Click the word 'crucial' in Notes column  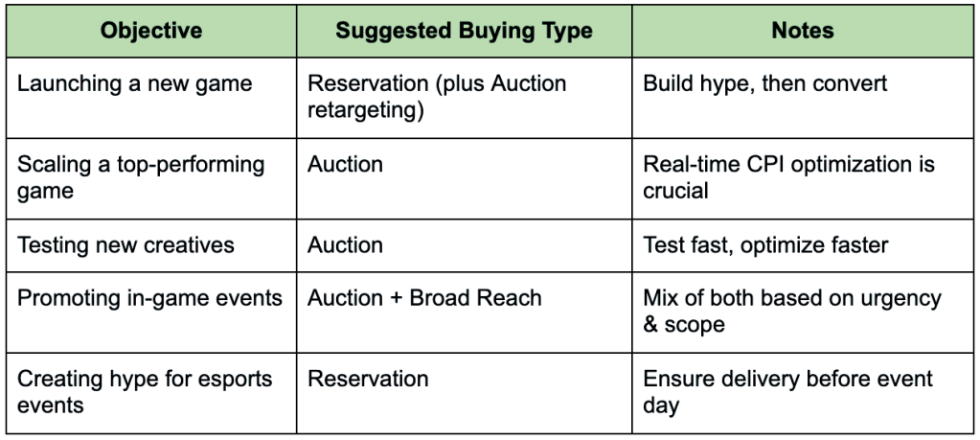tap(675, 190)
